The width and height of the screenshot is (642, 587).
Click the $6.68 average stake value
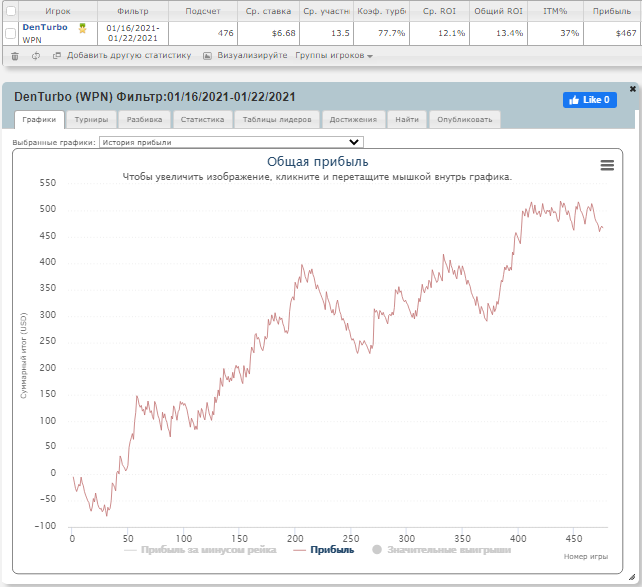coord(283,33)
